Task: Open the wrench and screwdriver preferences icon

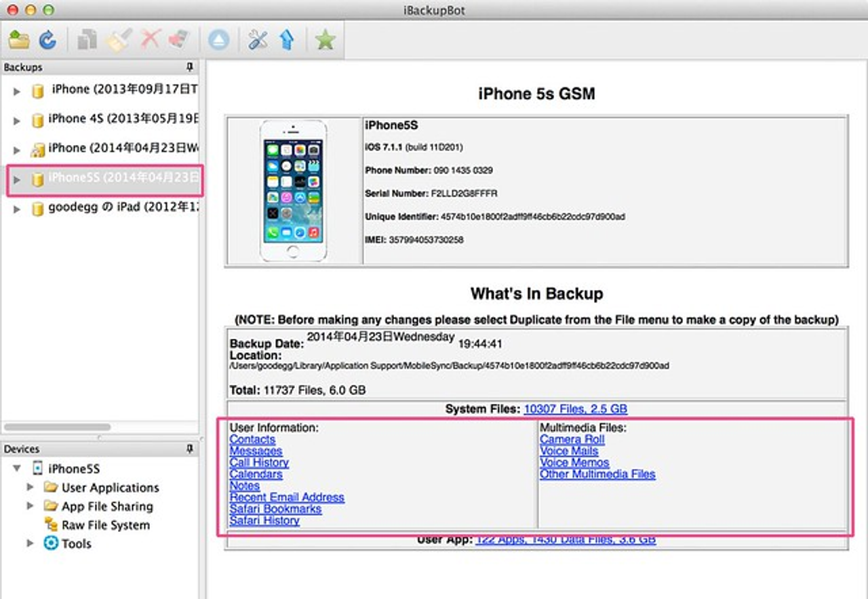Action: pyautogui.click(x=258, y=40)
